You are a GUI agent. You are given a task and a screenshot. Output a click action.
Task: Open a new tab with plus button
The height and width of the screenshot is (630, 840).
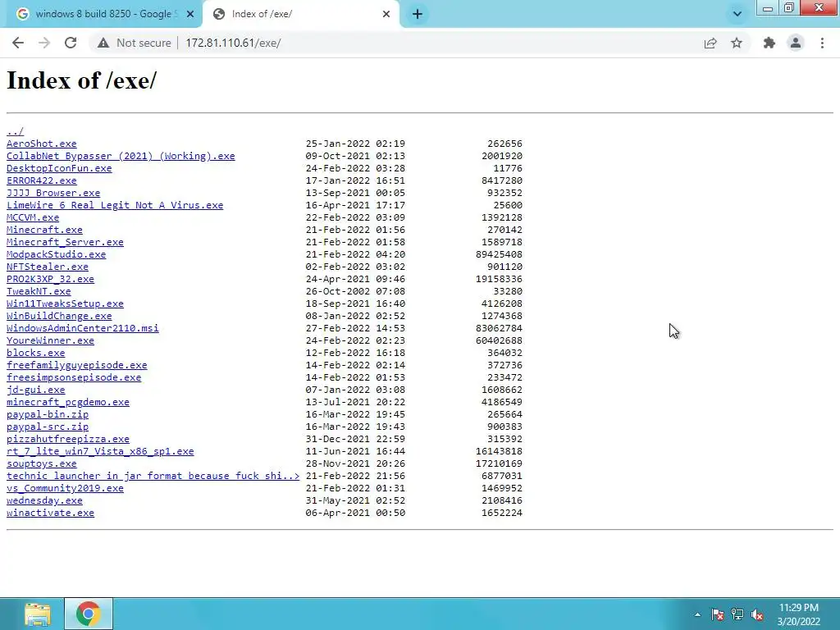pyautogui.click(x=418, y=15)
